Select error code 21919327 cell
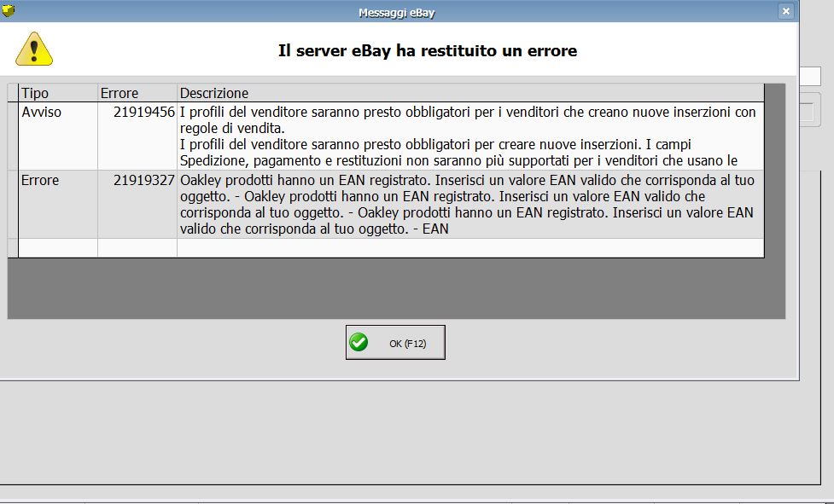The height and width of the screenshot is (504, 834). 137,204
